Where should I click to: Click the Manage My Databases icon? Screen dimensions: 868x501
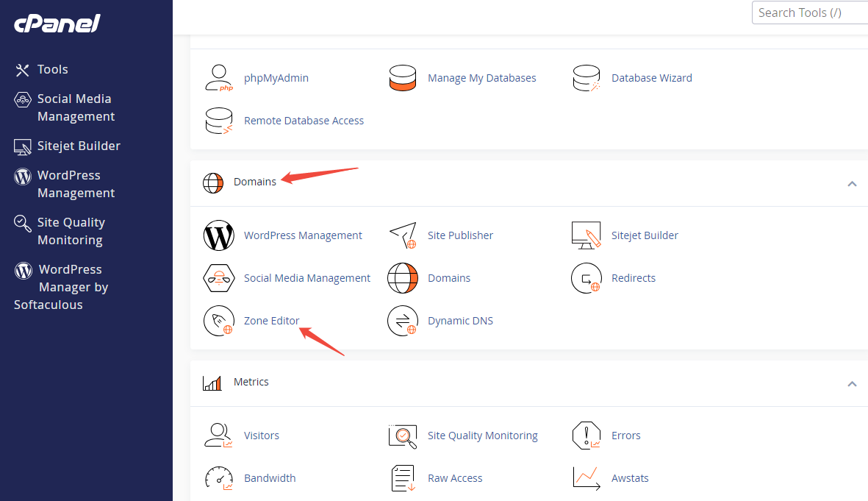pyautogui.click(x=403, y=77)
